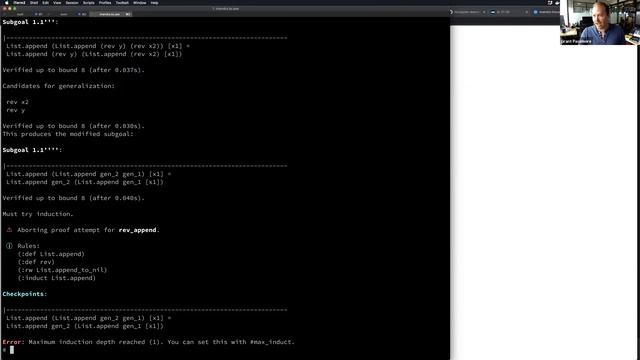The height and width of the screenshot is (360, 640).
Task: Click the first "Subgoal 1.1''':" heading
Action: point(30,22)
